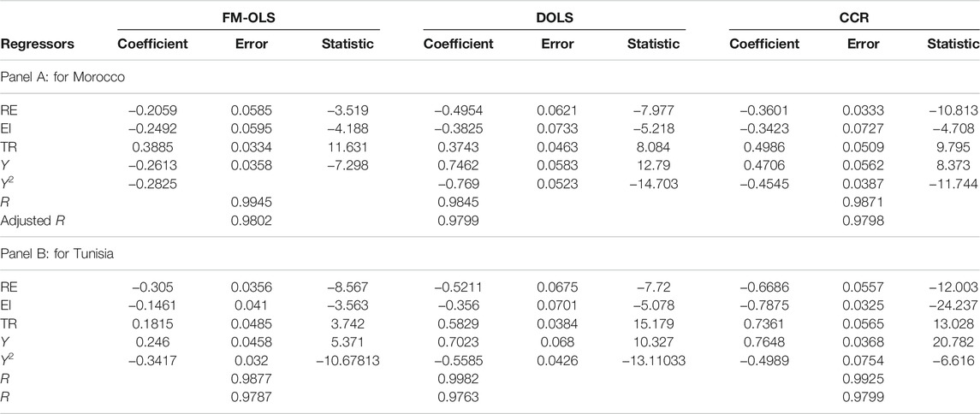
Task: Select the Adjusted R row label
Action: click(x=33, y=219)
